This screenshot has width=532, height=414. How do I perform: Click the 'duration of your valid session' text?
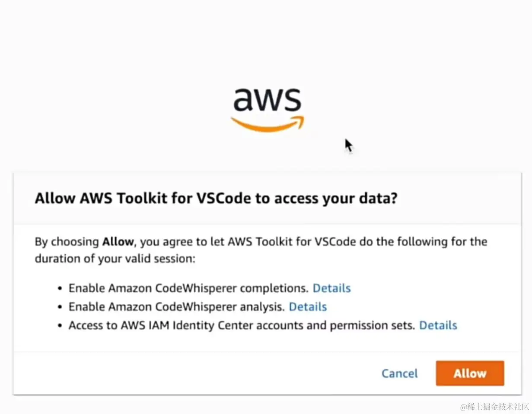tap(115, 260)
